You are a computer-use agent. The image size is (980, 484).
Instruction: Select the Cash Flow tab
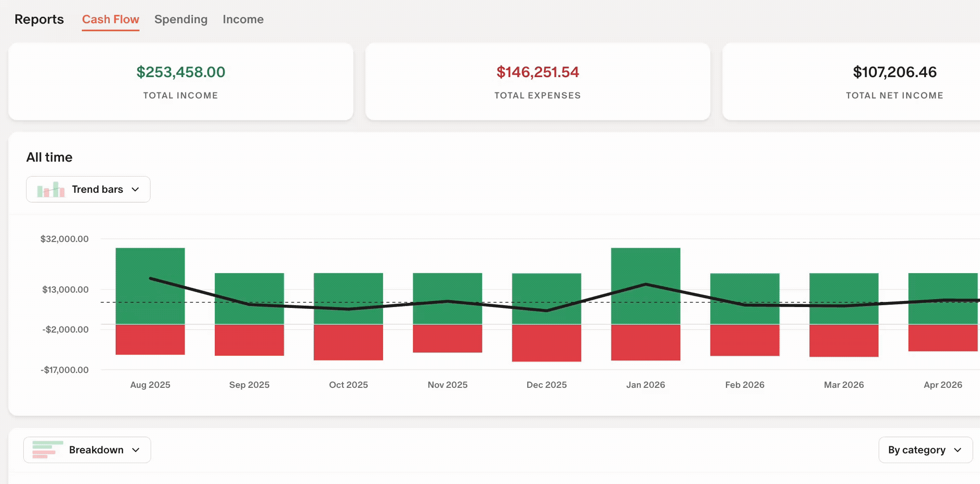coord(111,20)
